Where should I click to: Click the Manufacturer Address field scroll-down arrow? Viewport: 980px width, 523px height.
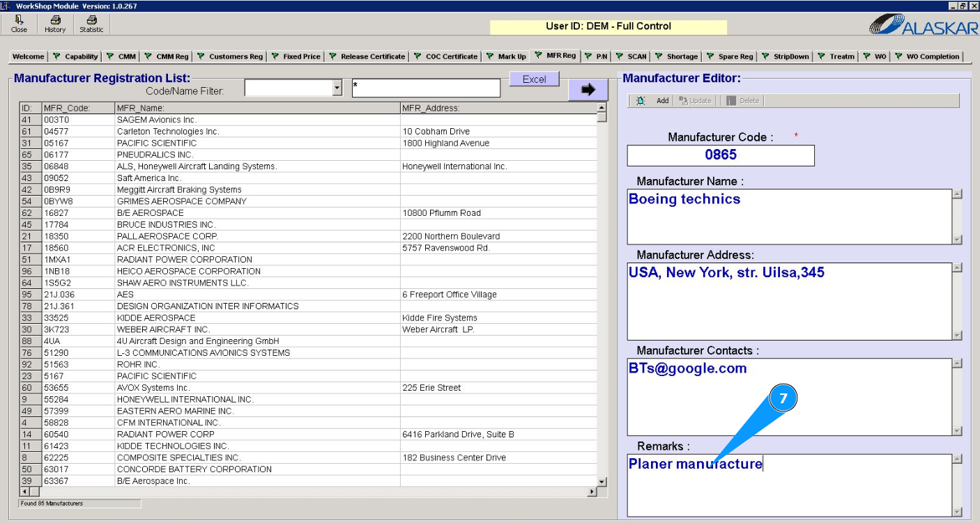tap(957, 335)
